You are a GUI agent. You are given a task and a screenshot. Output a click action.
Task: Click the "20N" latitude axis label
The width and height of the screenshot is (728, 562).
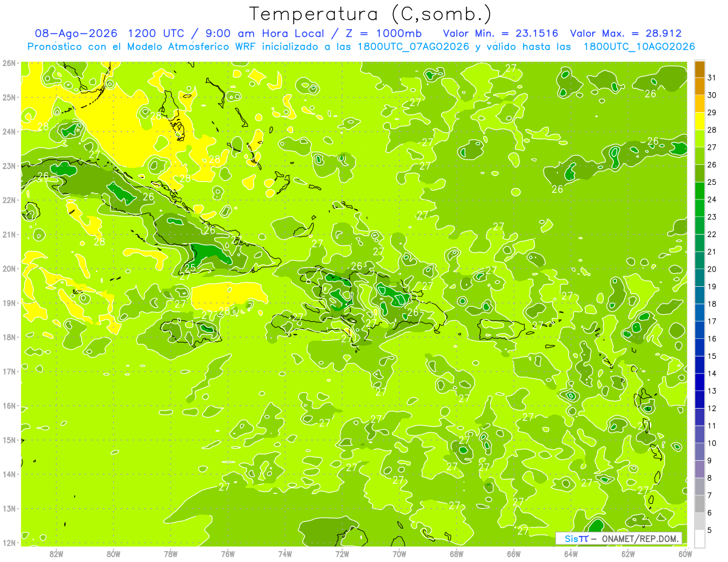[8, 269]
